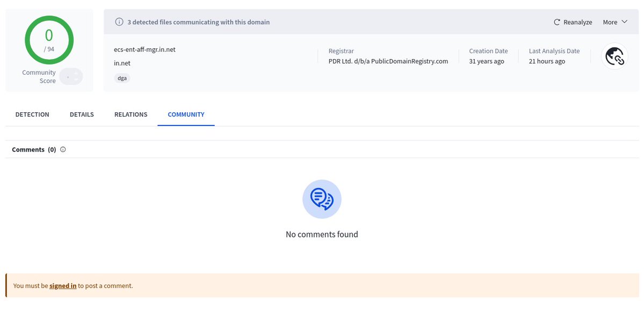Click the chat bubbles no-comments icon
Screen dimensions: 644x309
tap(322, 199)
